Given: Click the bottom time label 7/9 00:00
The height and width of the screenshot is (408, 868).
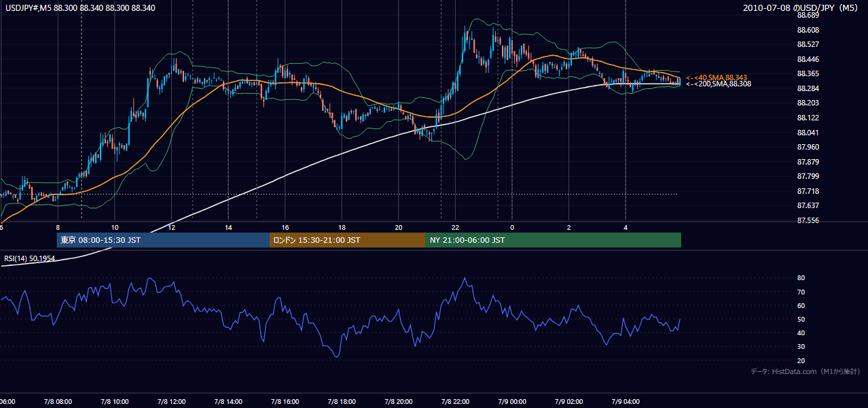Looking at the screenshot, I should [x=512, y=401].
